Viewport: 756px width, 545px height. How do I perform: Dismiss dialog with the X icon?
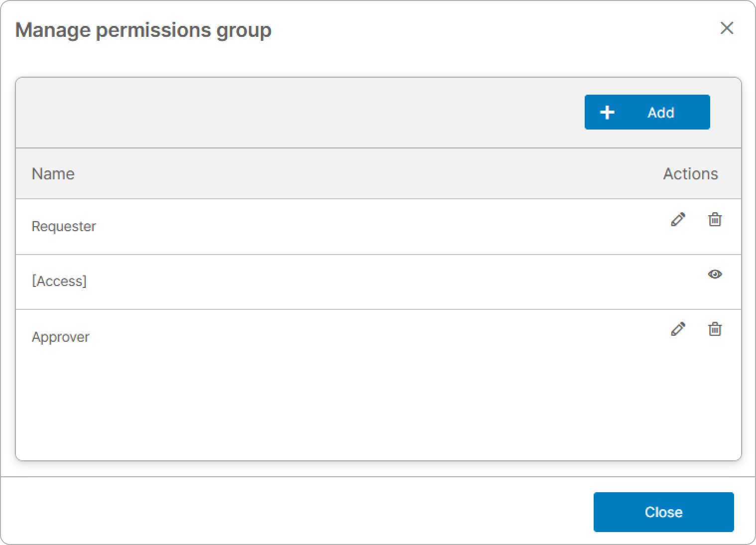pyautogui.click(x=727, y=28)
